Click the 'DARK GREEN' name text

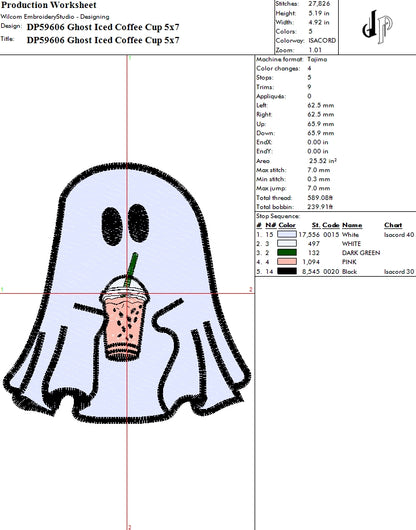[361, 253]
